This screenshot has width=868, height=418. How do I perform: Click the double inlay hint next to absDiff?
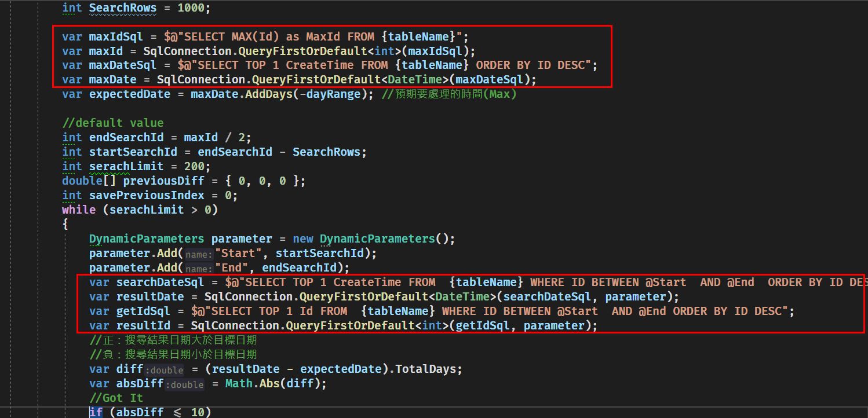[185, 384]
